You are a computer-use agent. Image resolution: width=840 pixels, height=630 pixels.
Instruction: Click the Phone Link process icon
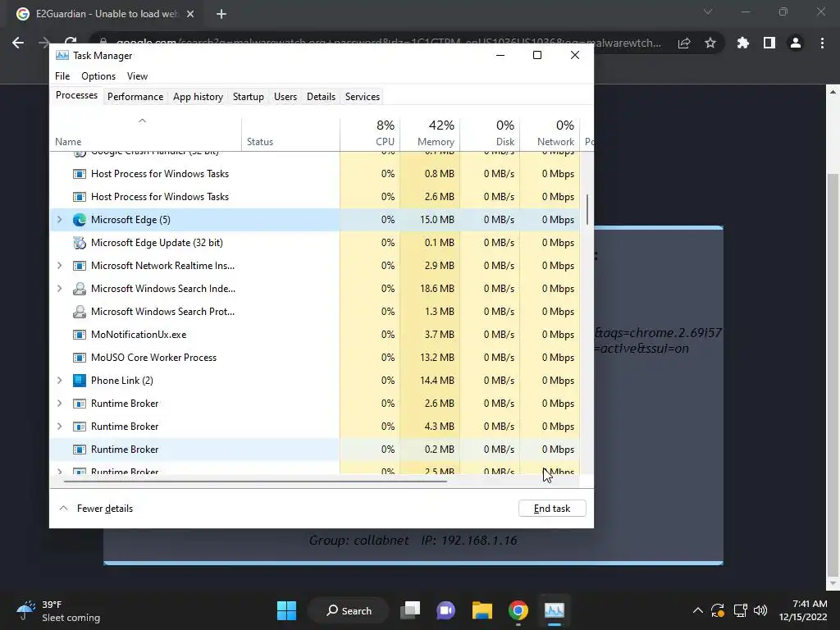click(80, 381)
